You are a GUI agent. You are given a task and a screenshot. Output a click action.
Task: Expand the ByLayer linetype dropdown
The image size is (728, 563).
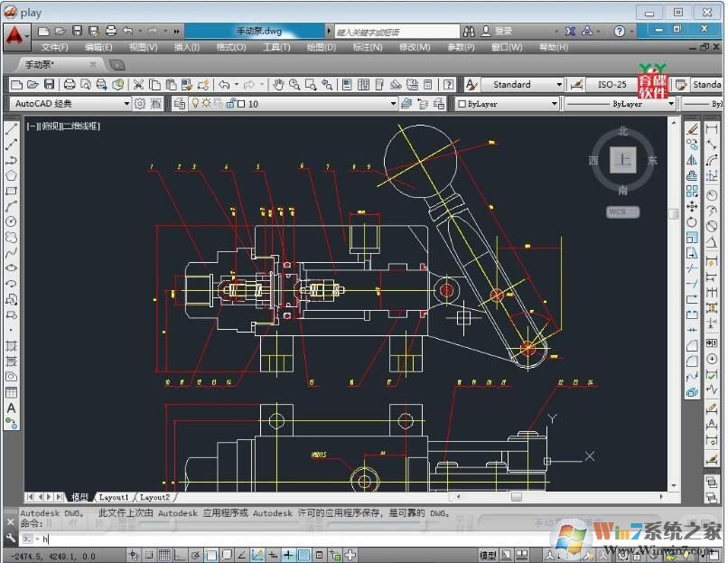coord(671,103)
